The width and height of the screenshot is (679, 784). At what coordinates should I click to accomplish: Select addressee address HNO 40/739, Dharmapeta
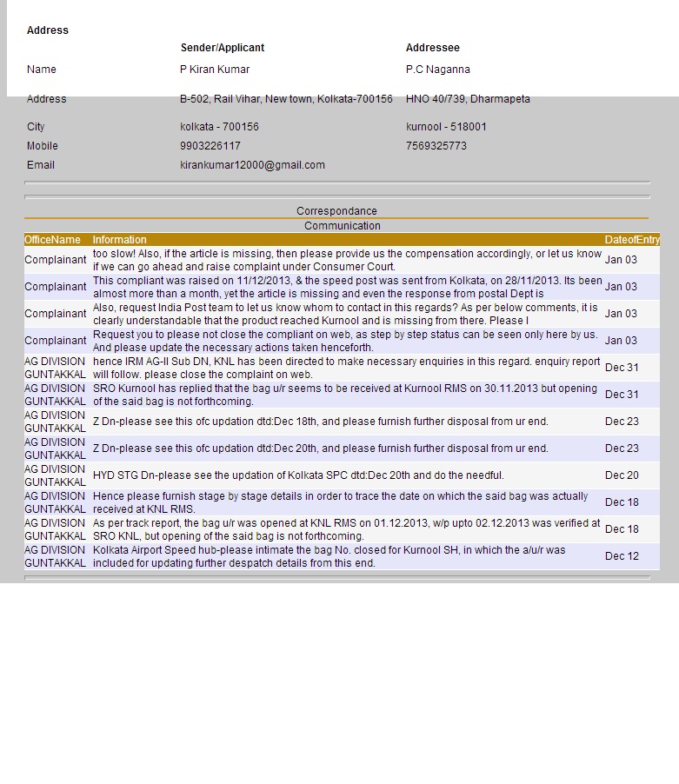coord(468,99)
